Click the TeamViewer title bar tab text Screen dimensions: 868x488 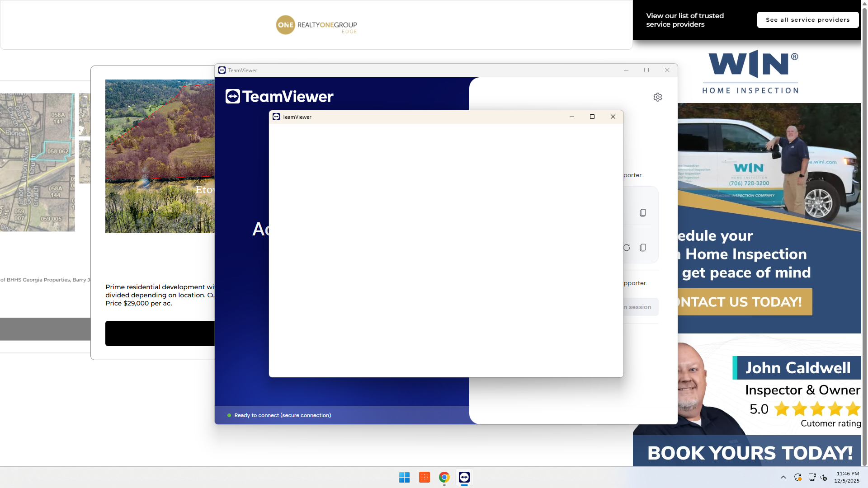pyautogui.click(x=242, y=70)
